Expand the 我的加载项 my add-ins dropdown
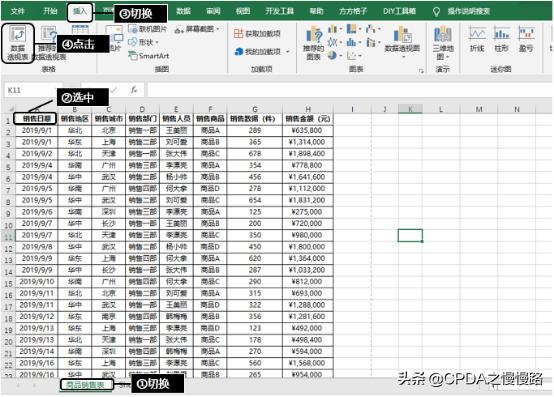 pyautogui.click(x=288, y=52)
